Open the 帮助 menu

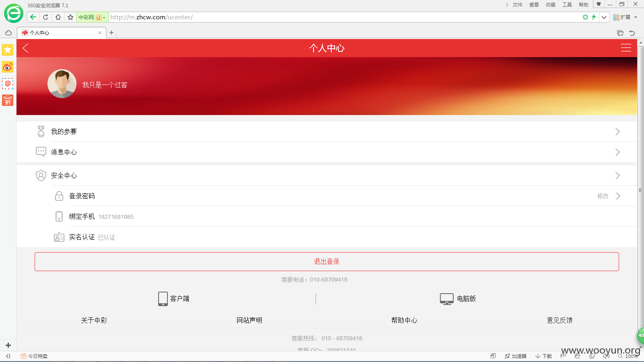(583, 5)
